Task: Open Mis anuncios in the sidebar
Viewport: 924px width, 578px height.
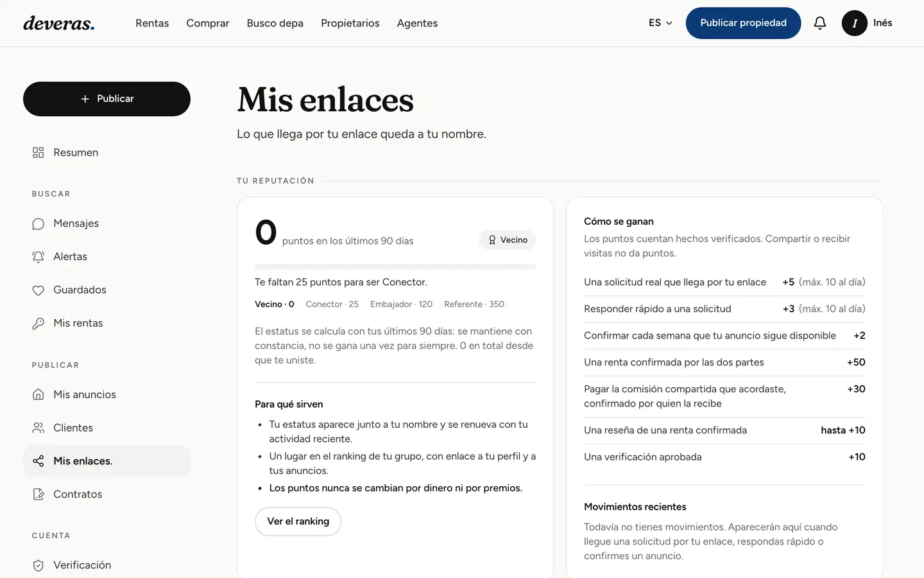Action: point(107,394)
